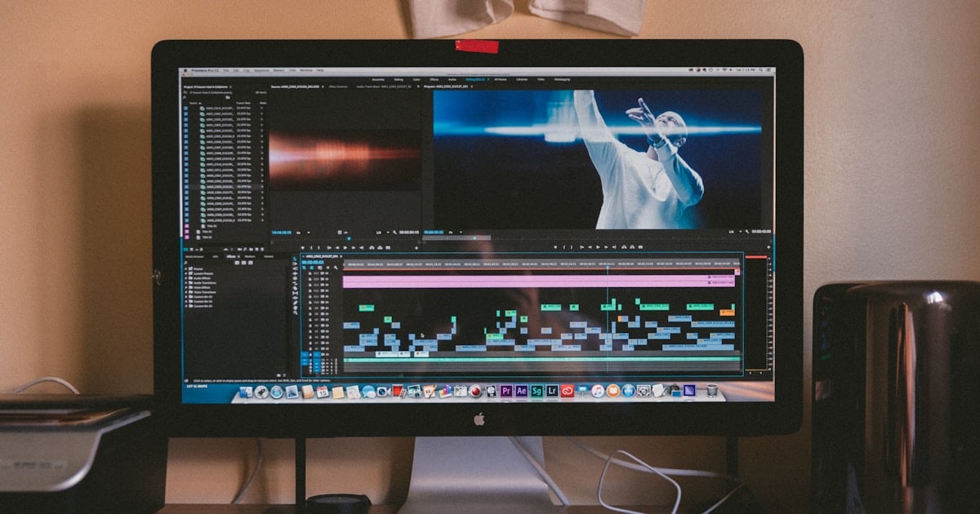Click the Premiere Pro Dock icon
Screen dimensions: 980x514
[x=506, y=391]
